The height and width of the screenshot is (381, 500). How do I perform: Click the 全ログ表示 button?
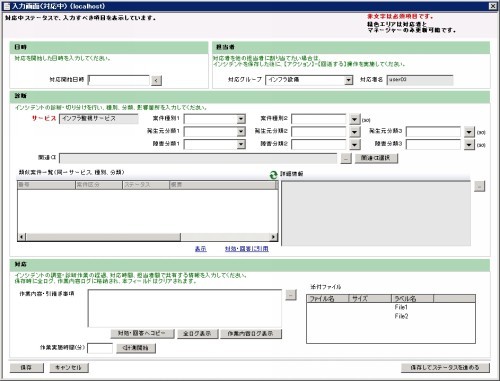[x=198, y=334]
